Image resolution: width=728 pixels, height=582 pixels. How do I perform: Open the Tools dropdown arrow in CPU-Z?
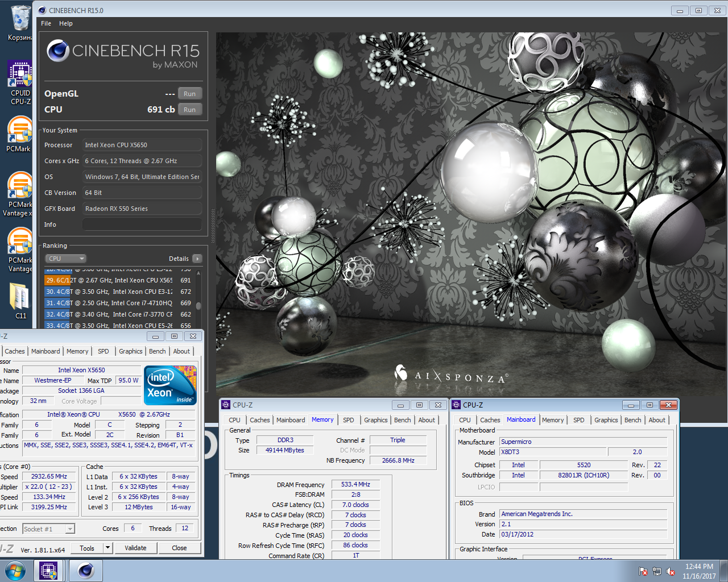pyautogui.click(x=107, y=548)
